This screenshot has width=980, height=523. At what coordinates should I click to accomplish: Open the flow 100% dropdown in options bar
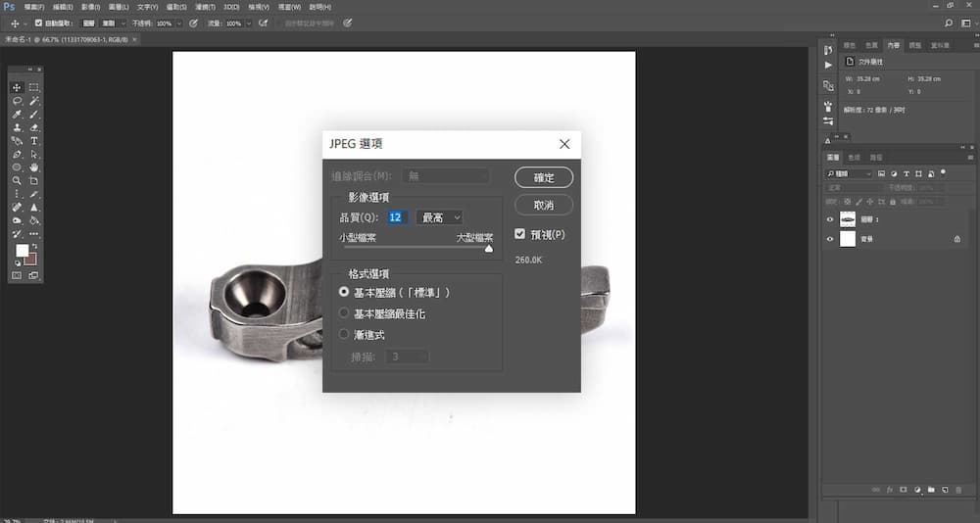(248, 24)
